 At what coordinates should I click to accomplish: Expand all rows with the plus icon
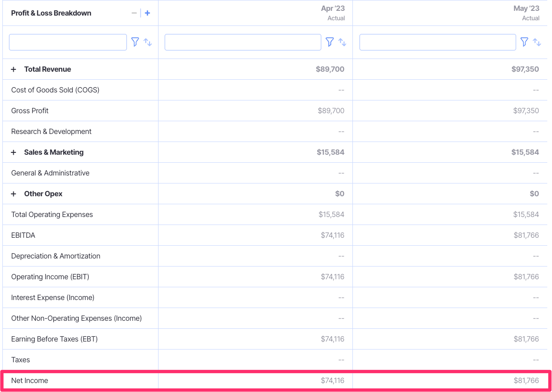click(x=147, y=13)
